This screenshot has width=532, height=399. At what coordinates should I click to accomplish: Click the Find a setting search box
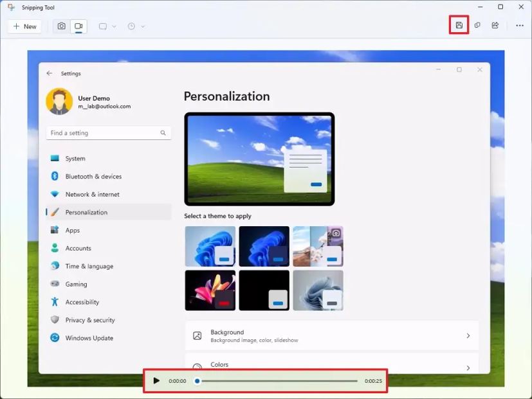103,133
